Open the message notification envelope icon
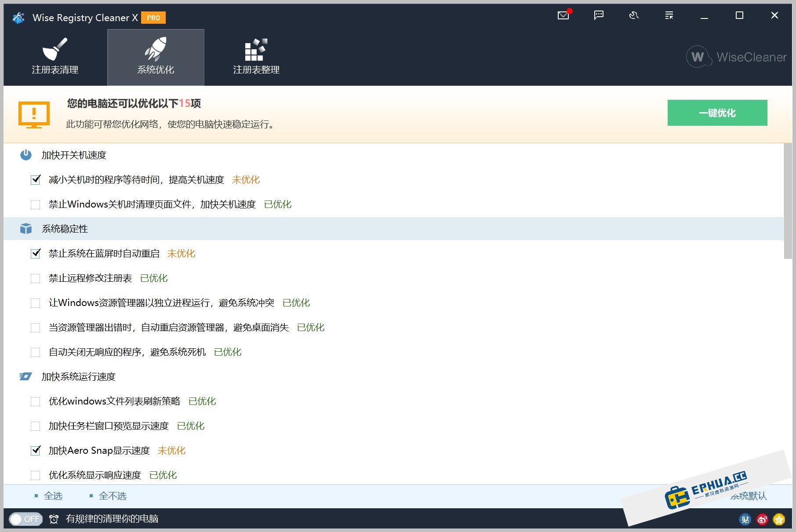 pyautogui.click(x=563, y=15)
